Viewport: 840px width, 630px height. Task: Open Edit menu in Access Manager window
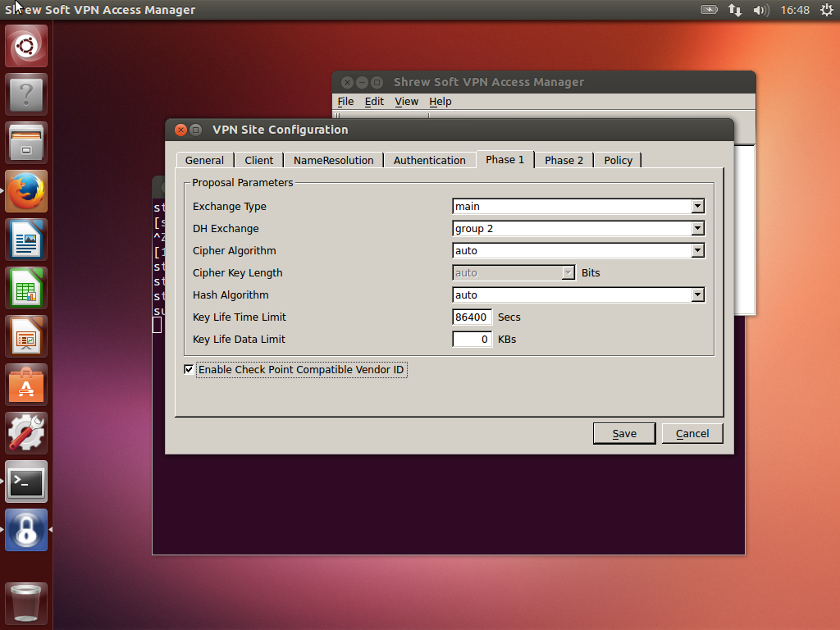tap(374, 101)
